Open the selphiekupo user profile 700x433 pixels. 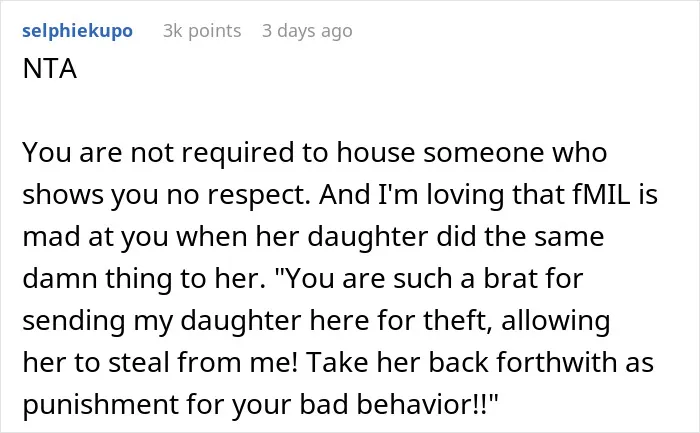[77, 31]
